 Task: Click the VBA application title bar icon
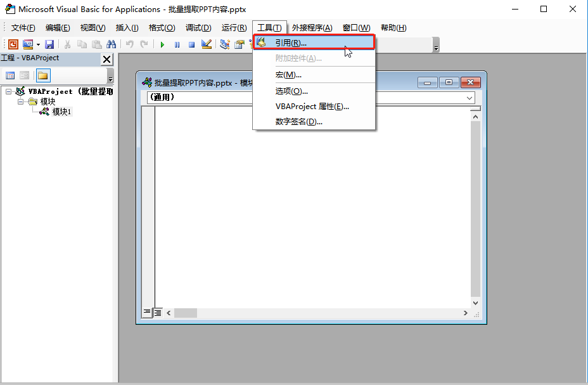[x=10, y=9]
